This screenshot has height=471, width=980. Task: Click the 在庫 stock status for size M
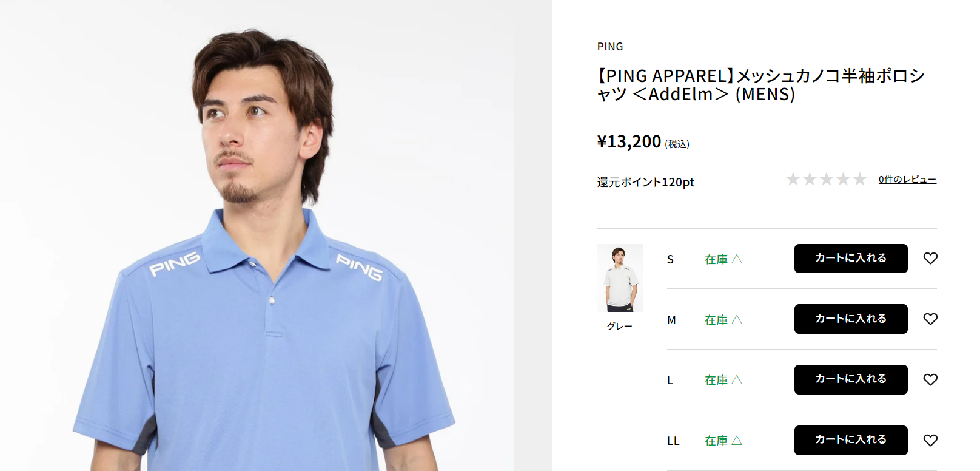[x=716, y=320]
